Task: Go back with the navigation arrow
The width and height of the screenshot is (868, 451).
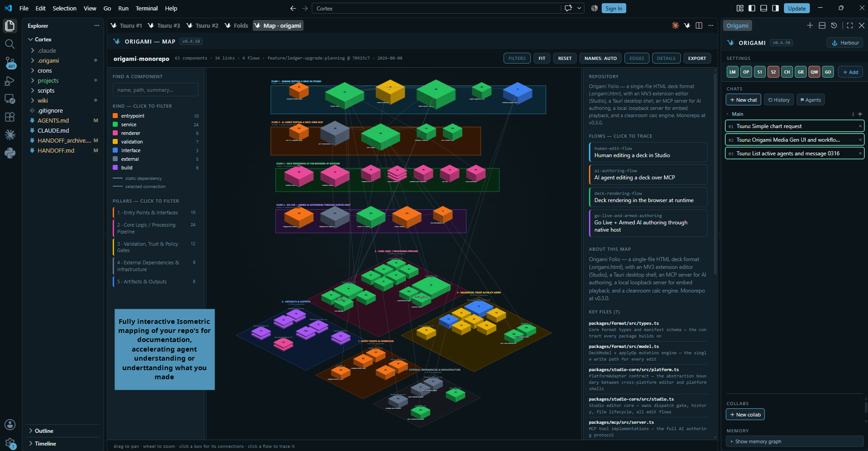Action: click(x=293, y=8)
